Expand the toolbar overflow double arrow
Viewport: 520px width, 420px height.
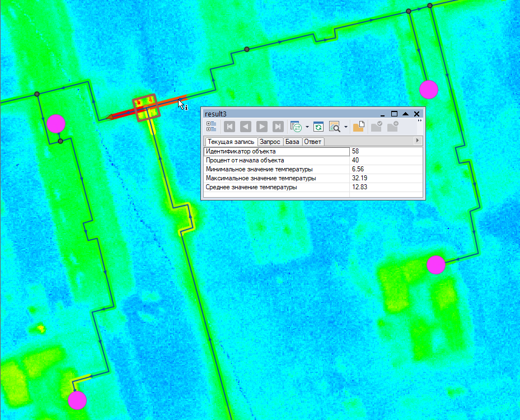coord(419,121)
